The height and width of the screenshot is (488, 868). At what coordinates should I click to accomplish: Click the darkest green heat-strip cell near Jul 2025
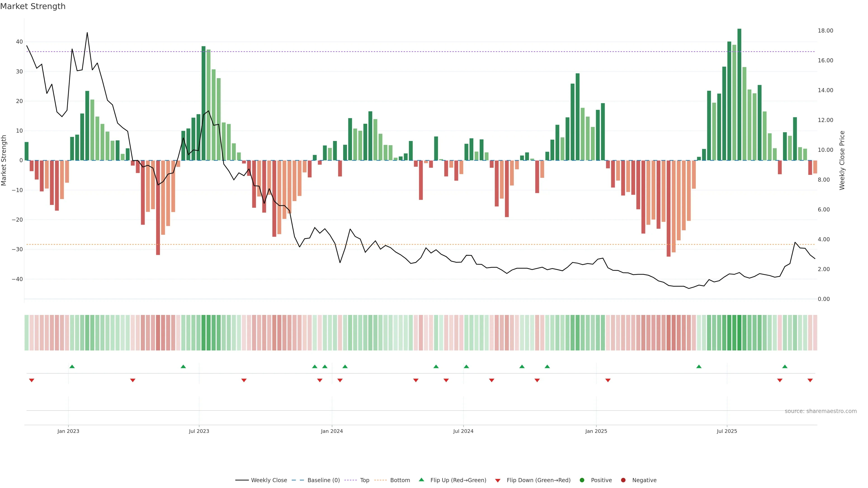pos(739,333)
